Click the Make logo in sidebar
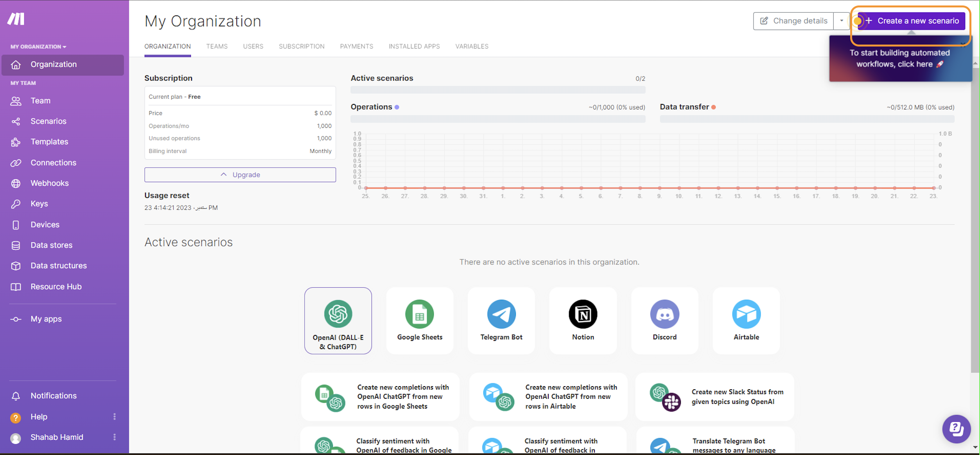The width and height of the screenshot is (980, 455). point(16,19)
